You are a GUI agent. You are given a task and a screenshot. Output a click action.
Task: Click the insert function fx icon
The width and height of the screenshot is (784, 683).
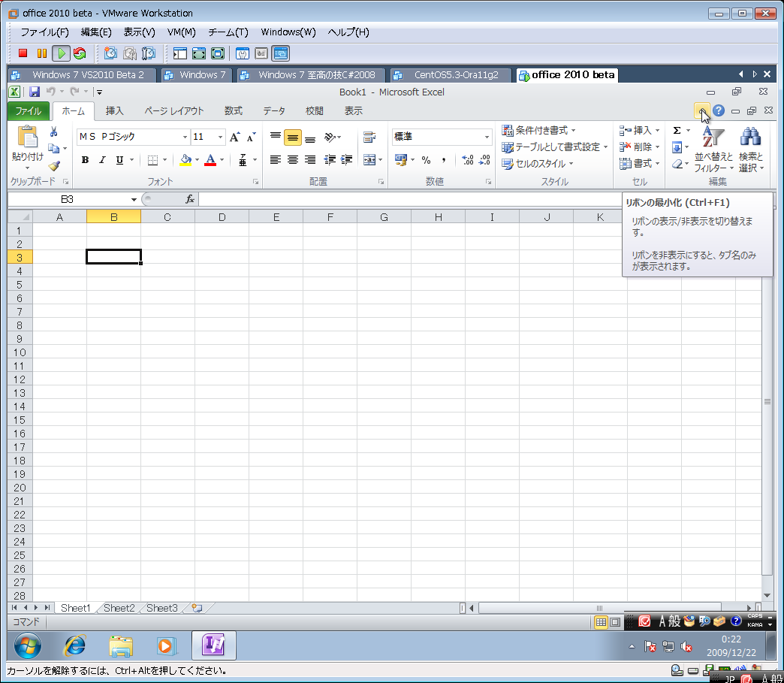pyautogui.click(x=190, y=199)
